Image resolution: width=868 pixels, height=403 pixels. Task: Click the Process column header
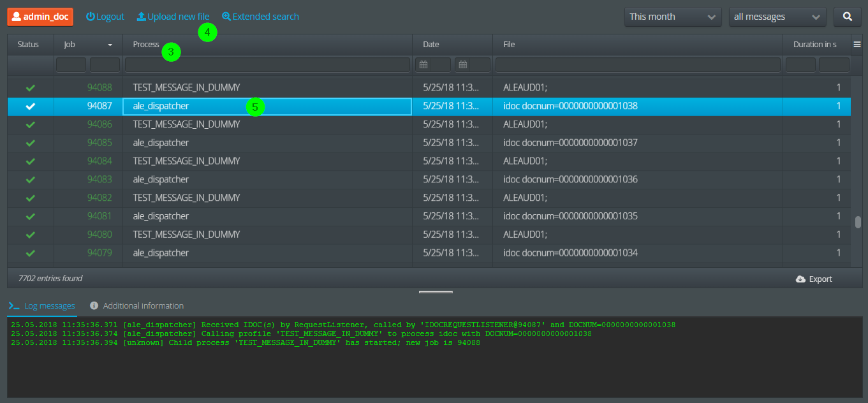pyautogui.click(x=146, y=45)
